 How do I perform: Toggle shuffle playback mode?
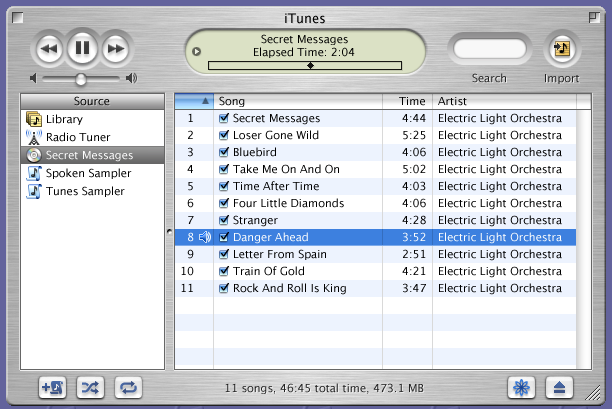coord(91,387)
